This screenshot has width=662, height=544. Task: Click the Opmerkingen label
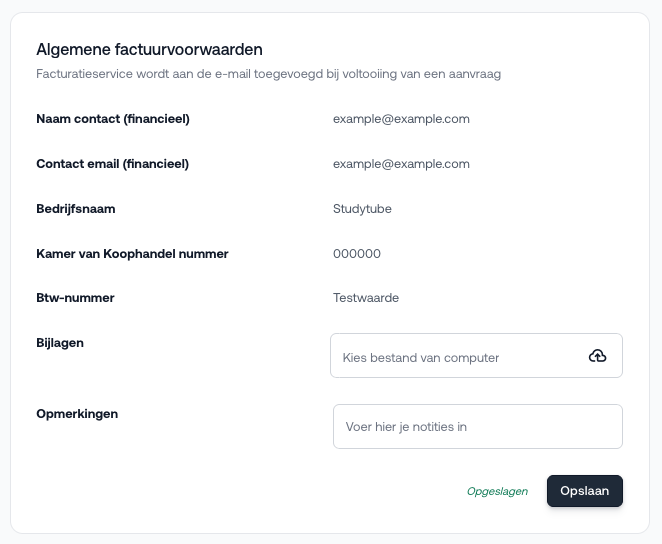click(77, 413)
